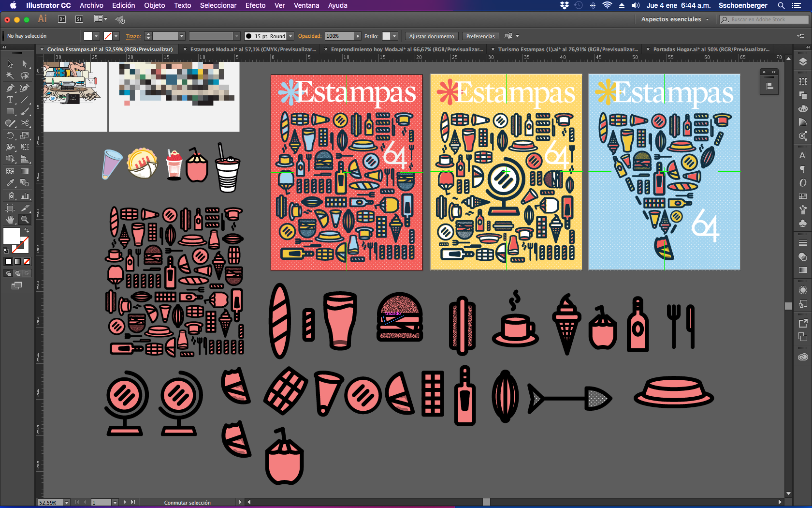Image resolution: width=812 pixels, height=508 pixels.
Task: Select the Pen tool
Action: pyautogui.click(x=10, y=88)
